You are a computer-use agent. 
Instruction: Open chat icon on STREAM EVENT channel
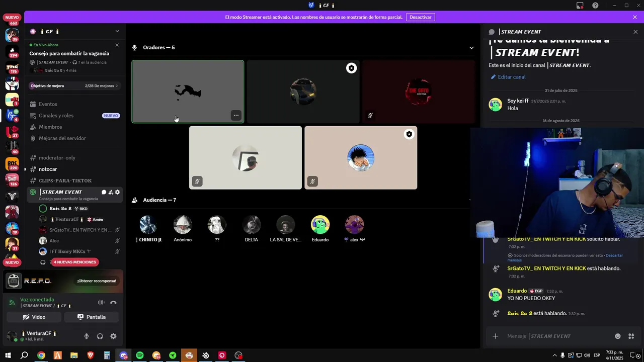tap(104, 192)
